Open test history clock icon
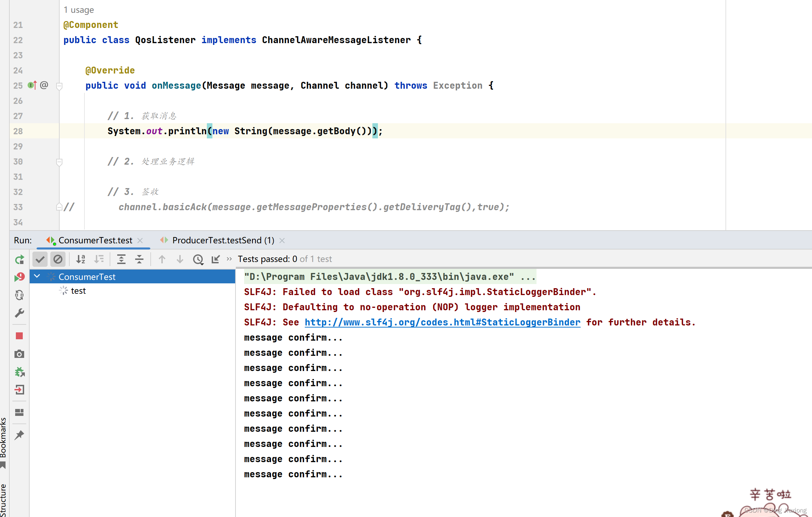The width and height of the screenshot is (812, 517). [198, 259]
